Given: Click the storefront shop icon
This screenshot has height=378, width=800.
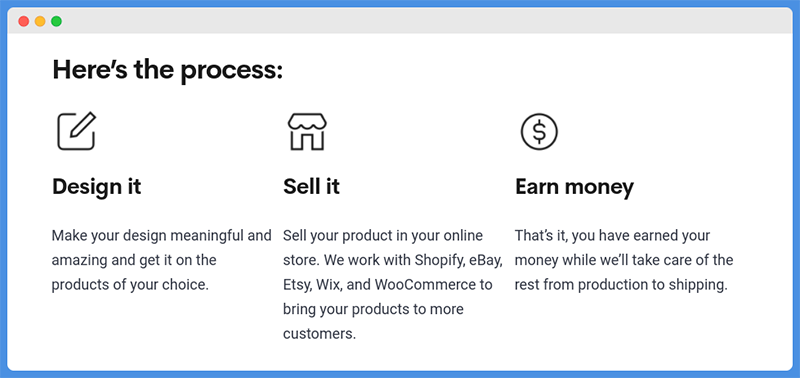Looking at the screenshot, I should [x=307, y=132].
